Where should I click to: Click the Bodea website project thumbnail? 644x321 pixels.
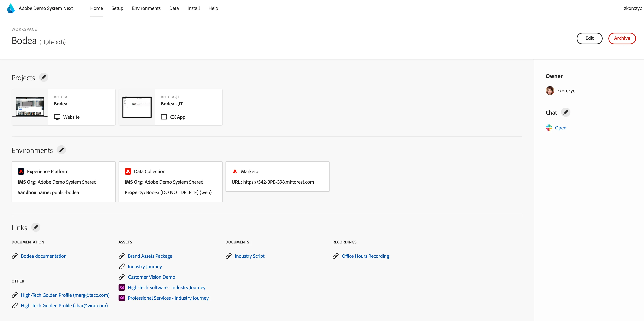tap(30, 107)
